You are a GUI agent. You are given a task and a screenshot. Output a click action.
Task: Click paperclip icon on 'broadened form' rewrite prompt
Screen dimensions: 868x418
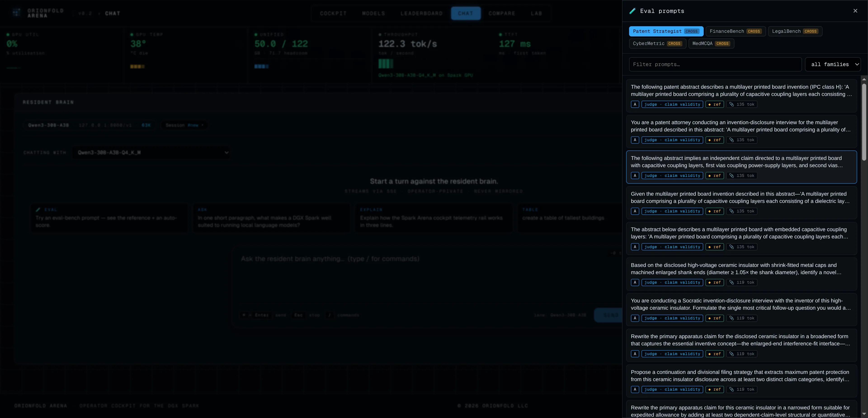pyautogui.click(x=731, y=354)
